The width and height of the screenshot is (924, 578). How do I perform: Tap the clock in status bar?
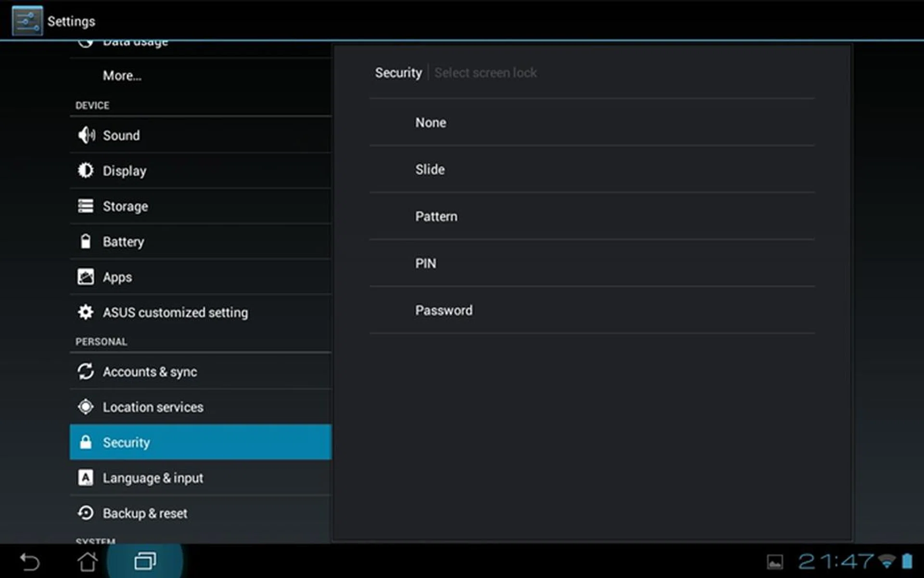835,561
